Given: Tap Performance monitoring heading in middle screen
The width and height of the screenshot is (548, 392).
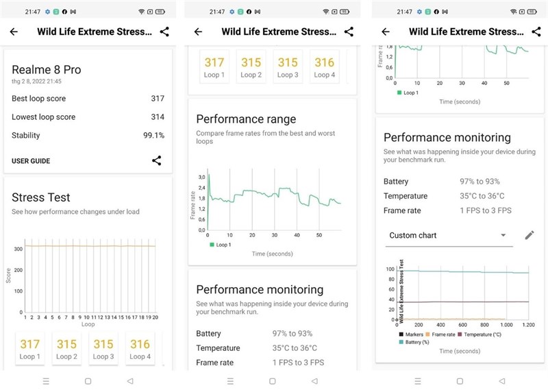Looking at the screenshot, I should pyautogui.click(x=260, y=289).
